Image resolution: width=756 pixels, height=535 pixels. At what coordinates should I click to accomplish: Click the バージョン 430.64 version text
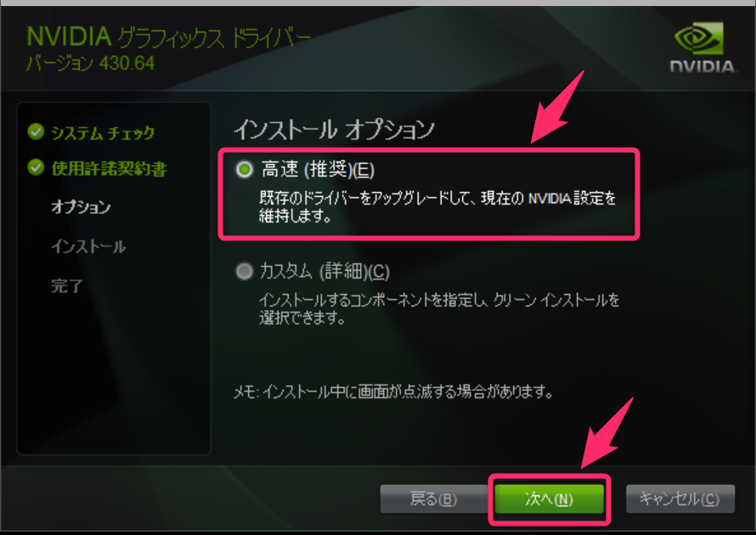(x=91, y=63)
